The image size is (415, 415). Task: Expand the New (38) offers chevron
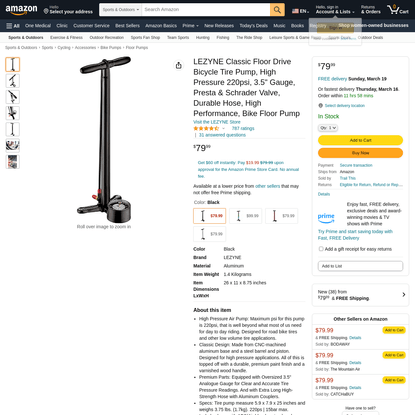[404, 295]
